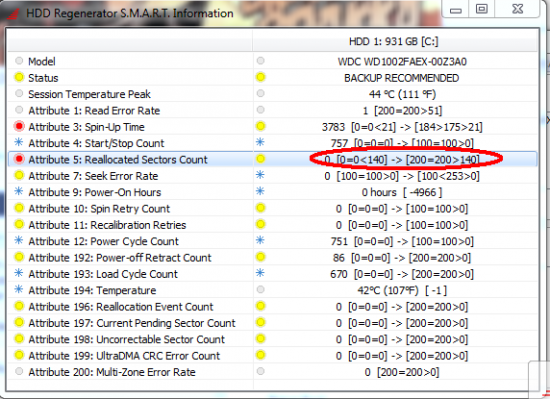Click the yellow icon beside Attribute 196: Reallocation Event Count
The width and height of the screenshot is (550, 399).
[19, 306]
